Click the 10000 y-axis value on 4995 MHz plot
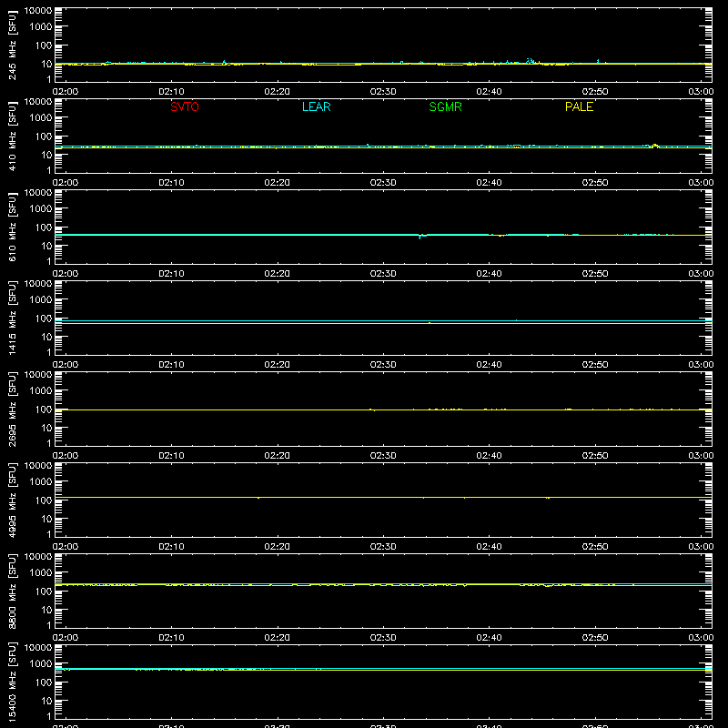Viewport: 728px width, 728px height. (x=38, y=466)
